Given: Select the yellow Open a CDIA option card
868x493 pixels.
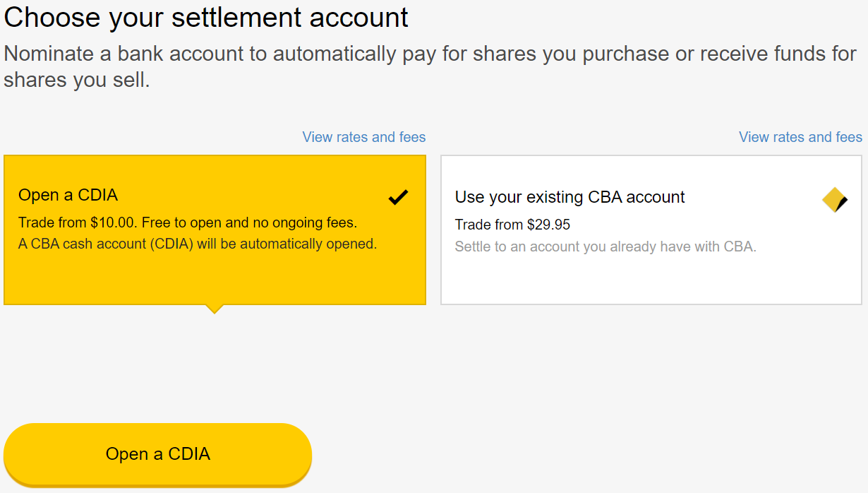Looking at the screenshot, I should tap(215, 230).
